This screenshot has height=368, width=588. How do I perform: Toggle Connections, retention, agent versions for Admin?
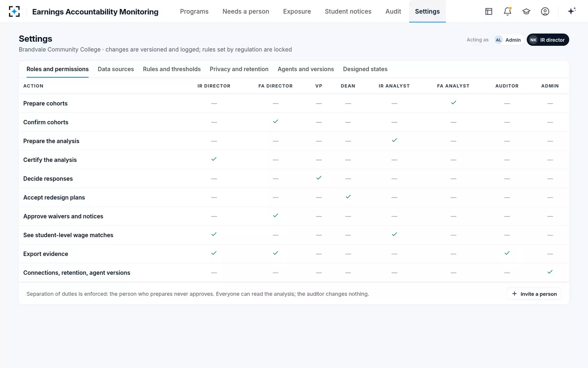tap(550, 272)
